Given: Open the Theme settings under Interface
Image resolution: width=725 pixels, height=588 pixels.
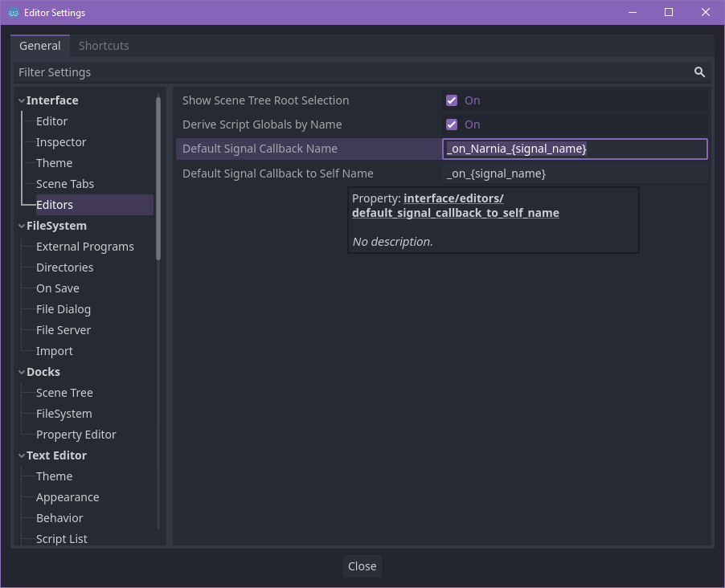Looking at the screenshot, I should pyautogui.click(x=54, y=162).
